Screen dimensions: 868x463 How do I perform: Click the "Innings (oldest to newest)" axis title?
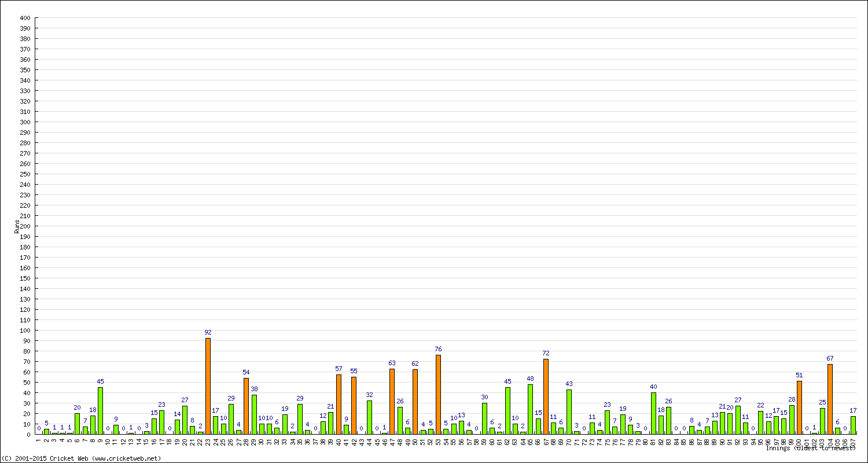point(811,448)
